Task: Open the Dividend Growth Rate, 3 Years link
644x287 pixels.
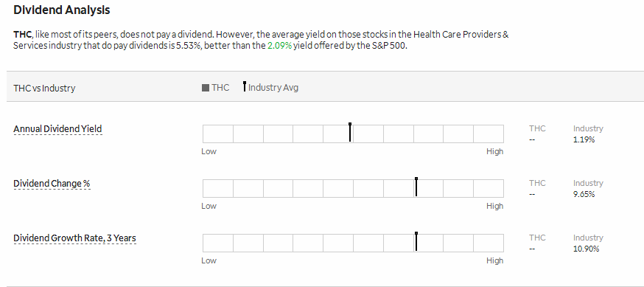Action: coord(74,238)
